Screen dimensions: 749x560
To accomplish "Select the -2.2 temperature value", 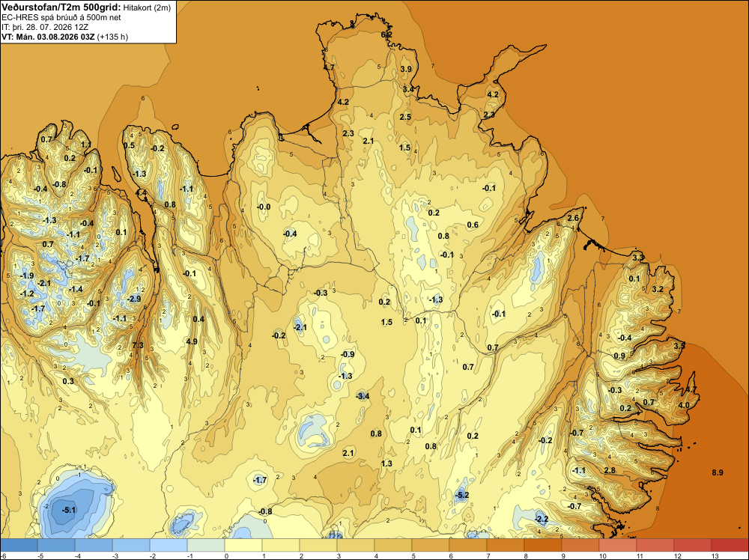I will coord(542,519).
